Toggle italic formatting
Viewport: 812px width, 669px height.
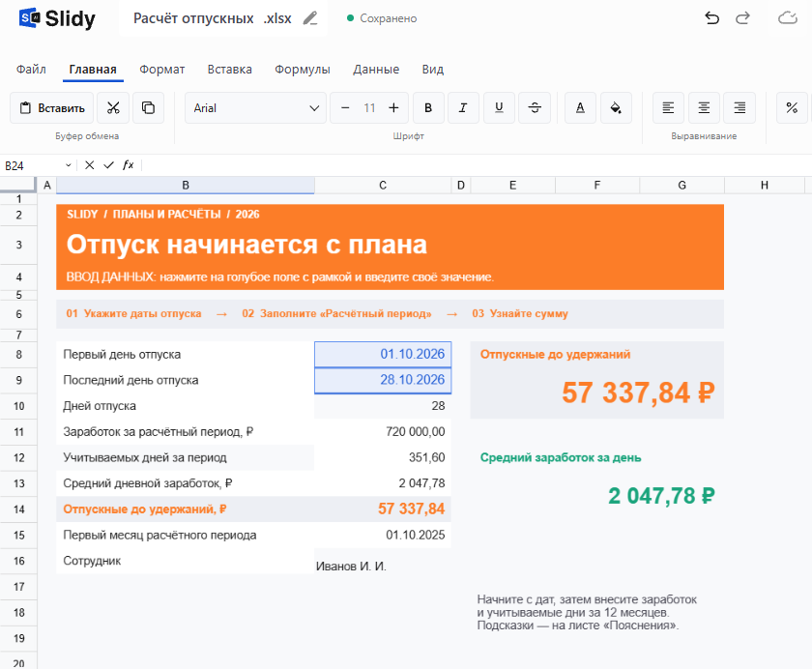tap(463, 107)
